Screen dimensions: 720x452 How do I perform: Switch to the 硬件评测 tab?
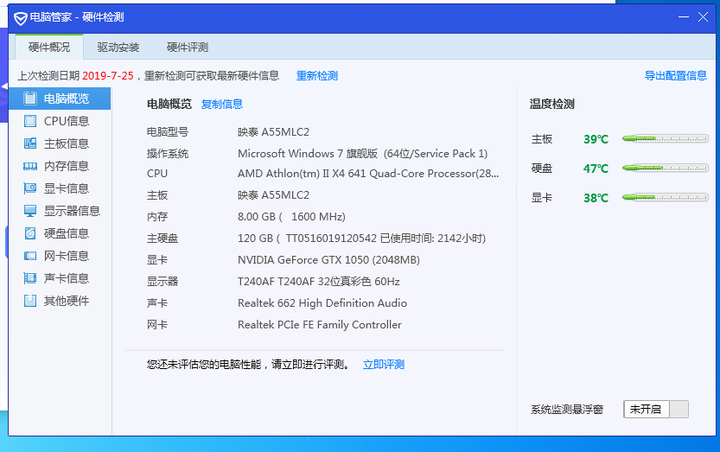(x=187, y=47)
